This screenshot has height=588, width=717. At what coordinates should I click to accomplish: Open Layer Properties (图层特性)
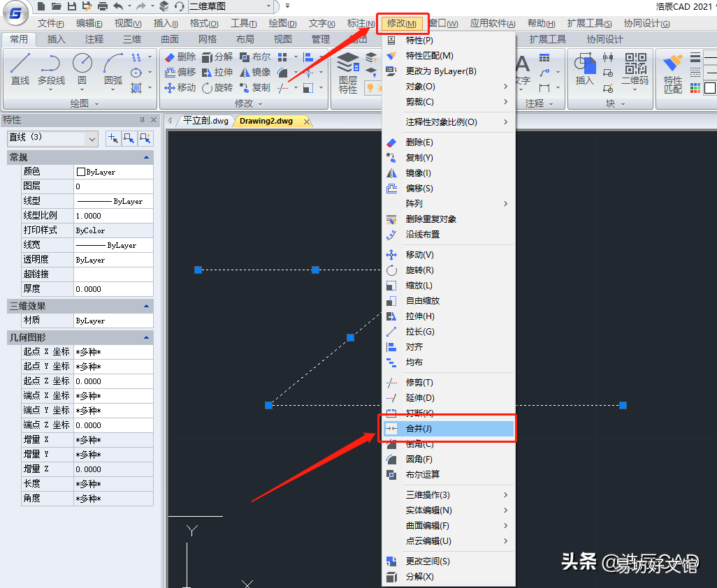[348, 73]
